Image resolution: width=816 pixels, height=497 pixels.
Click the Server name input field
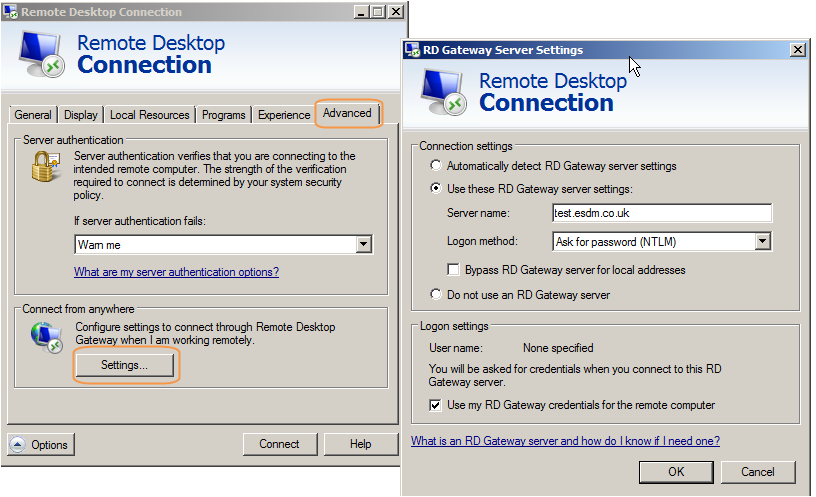pos(662,213)
